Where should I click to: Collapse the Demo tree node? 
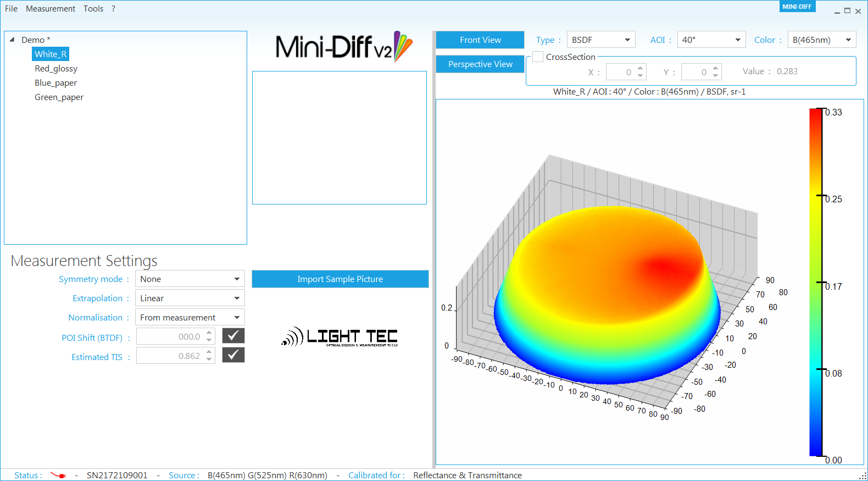coord(12,40)
